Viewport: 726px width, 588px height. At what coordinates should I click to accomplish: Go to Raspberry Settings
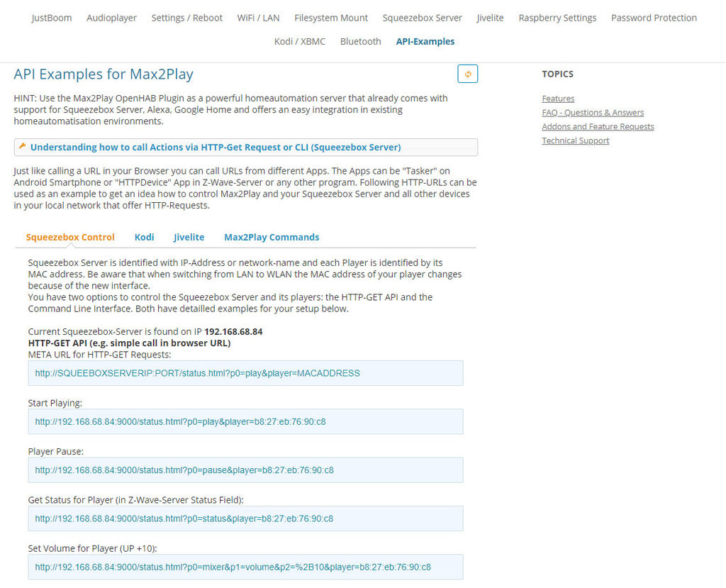[x=557, y=18]
